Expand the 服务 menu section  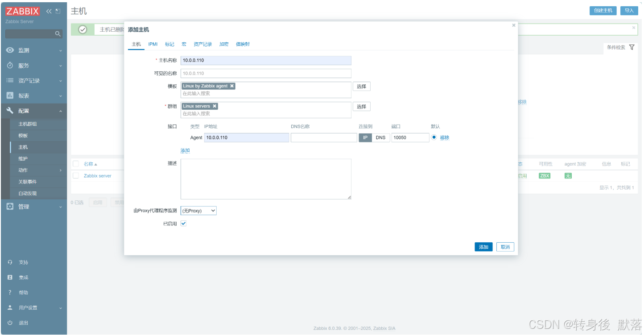(61, 66)
